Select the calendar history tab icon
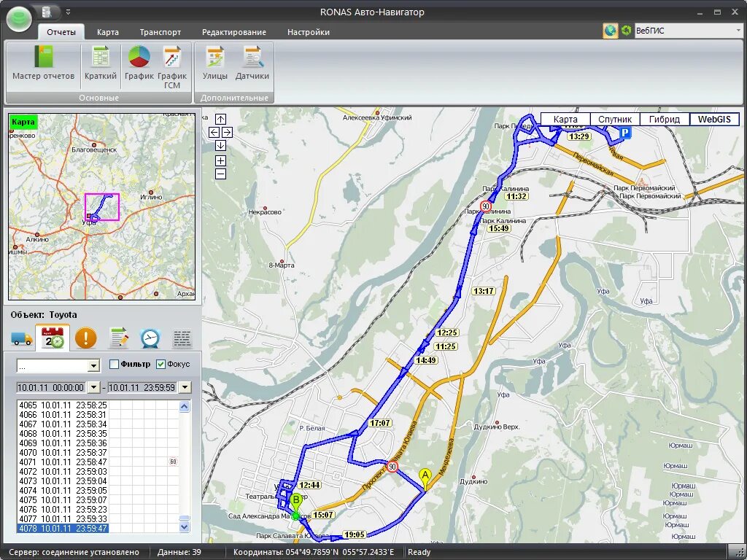This screenshot has width=747, height=560. tap(53, 338)
